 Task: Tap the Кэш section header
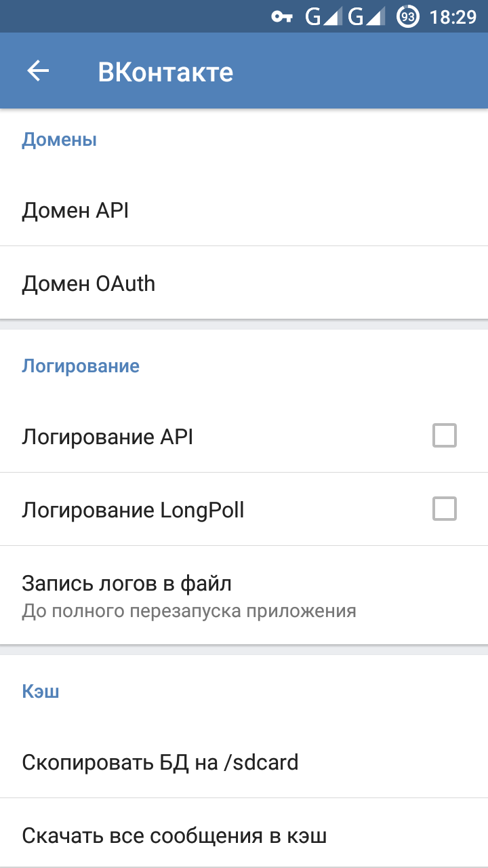[41, 691]
